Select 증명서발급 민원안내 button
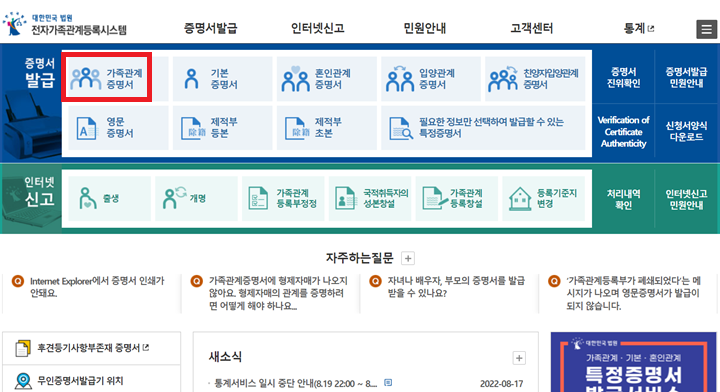 (x=686, y=77)
